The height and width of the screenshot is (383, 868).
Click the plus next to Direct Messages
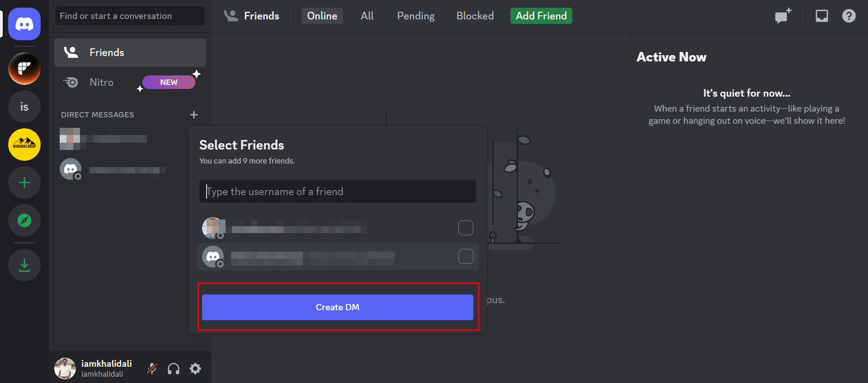[194, 115]
